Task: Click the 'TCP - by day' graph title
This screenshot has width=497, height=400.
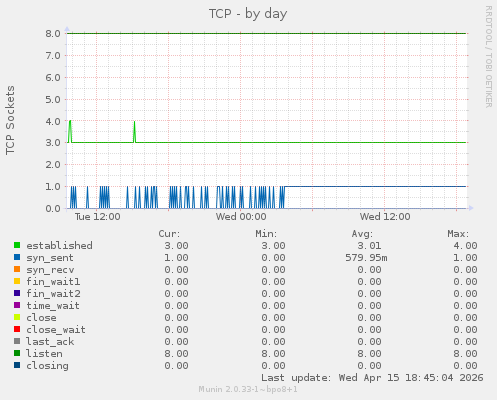Action: (x=248, y=14)
